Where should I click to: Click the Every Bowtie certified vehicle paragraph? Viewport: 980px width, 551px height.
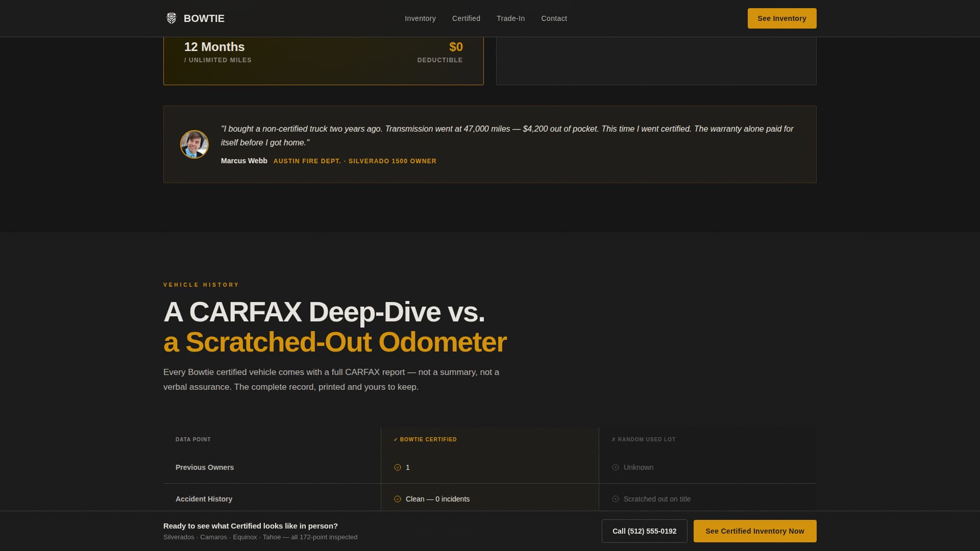tap(331, 380)
